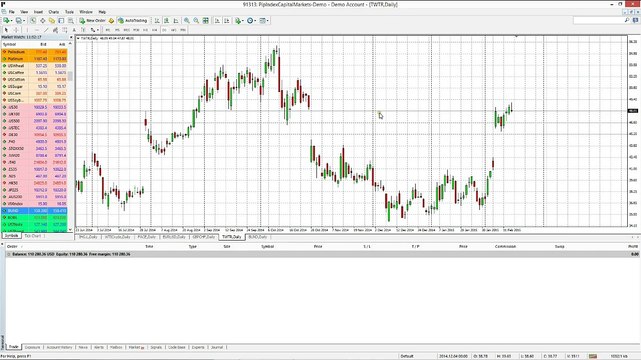Image resolution: width=641 pixels, height=360 pixels.
Task: Toggle the AutoTrading button
Action: [132, 20]
